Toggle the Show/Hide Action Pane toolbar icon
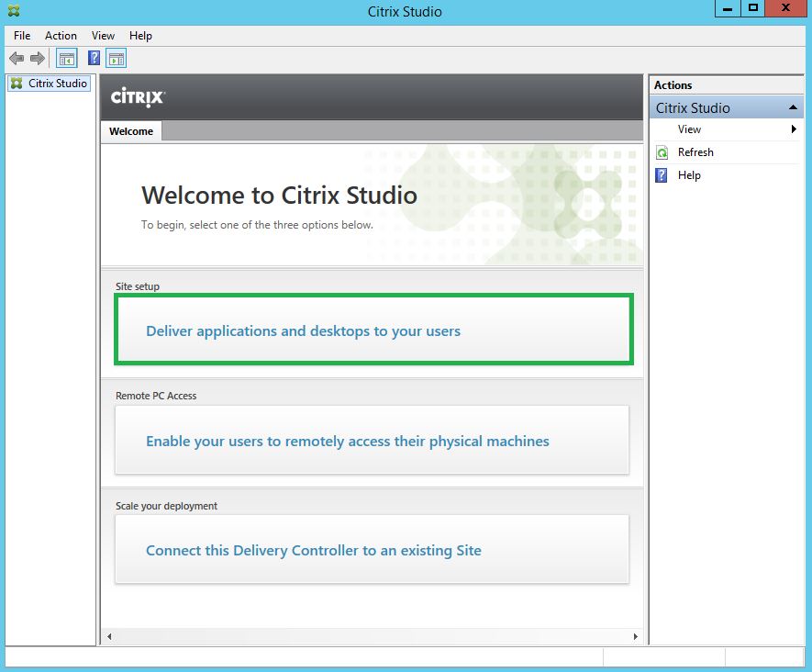Image resolution: width=812 pixels, height=672 pixels. click(x=116, y=59)
